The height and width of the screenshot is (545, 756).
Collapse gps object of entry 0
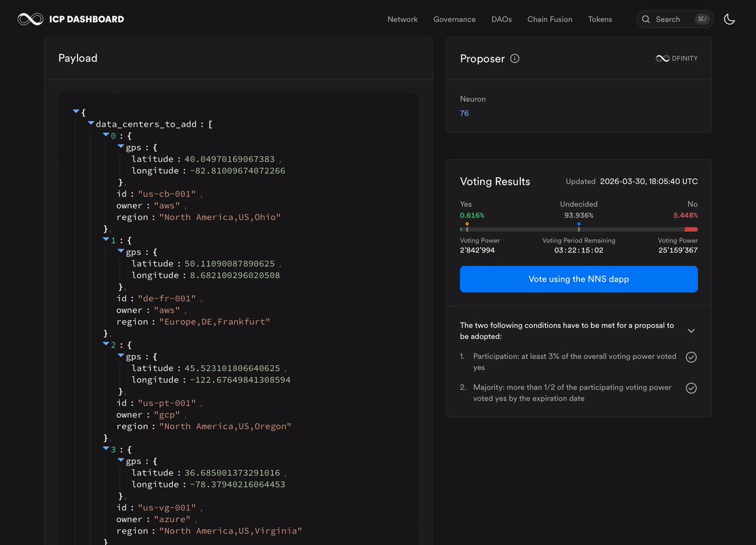click(x=121, y=147)
